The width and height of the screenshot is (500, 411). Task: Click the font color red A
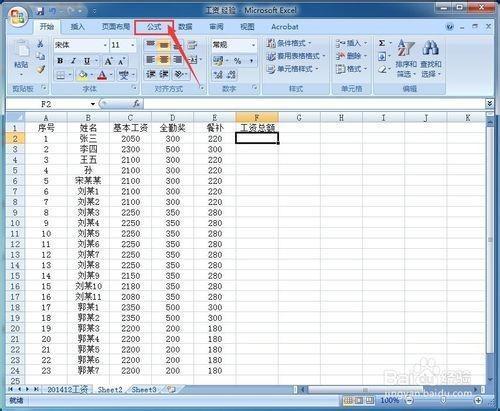[102, 75]
